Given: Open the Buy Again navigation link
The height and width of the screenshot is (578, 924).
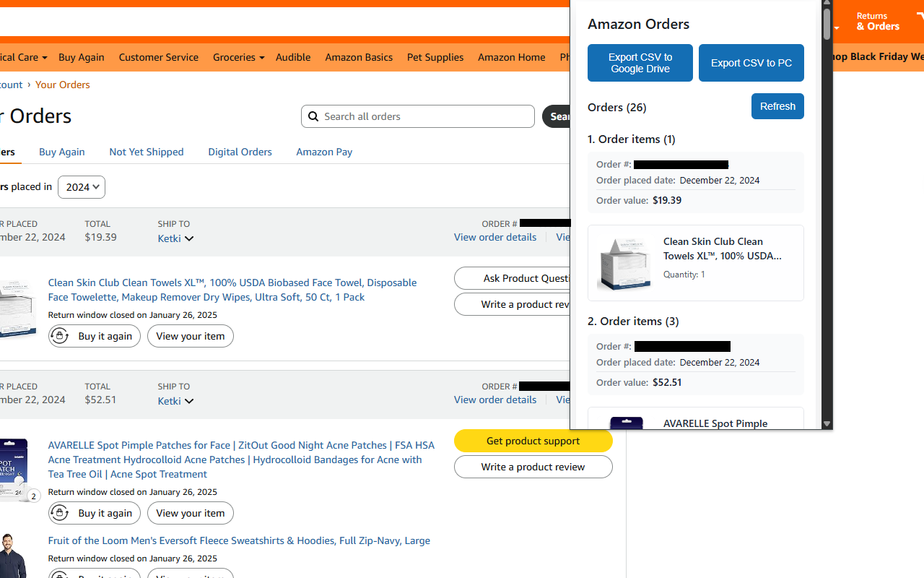Looking at the screenshot, I should pos(82,57).
